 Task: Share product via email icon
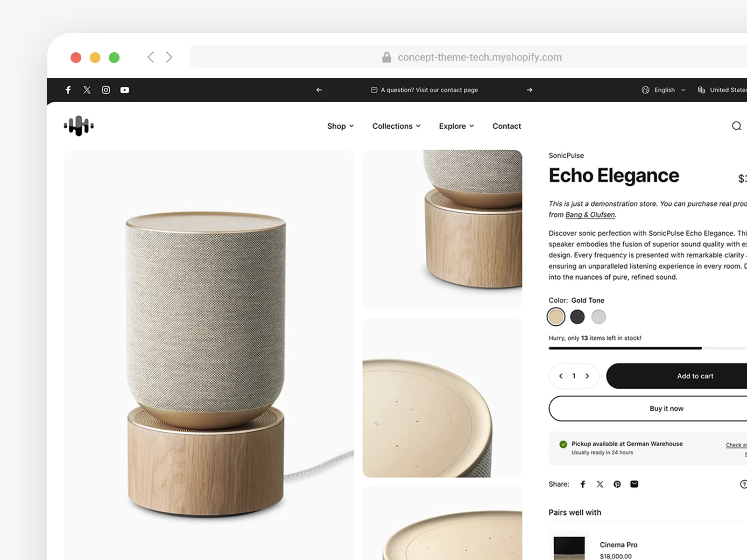click(634, 484)
